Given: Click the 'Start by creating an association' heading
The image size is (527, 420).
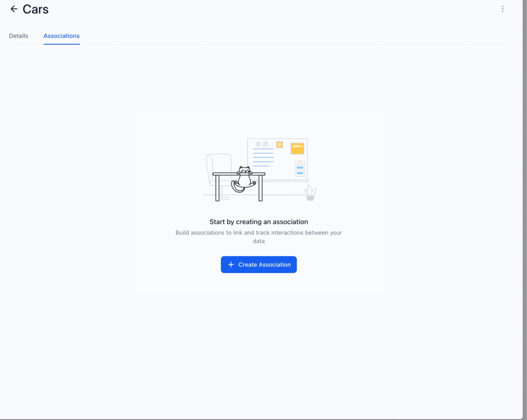Looking at the screenshot, I should (x=258, y=222).
